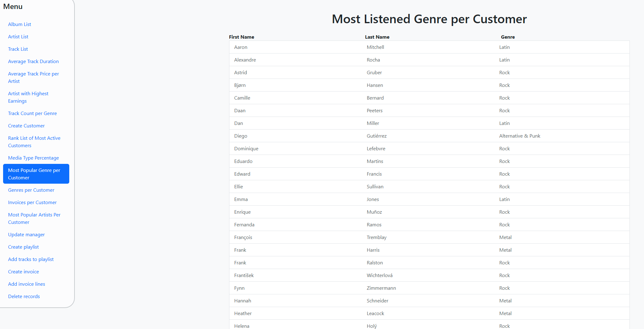Open the Create invoice page

23,271
